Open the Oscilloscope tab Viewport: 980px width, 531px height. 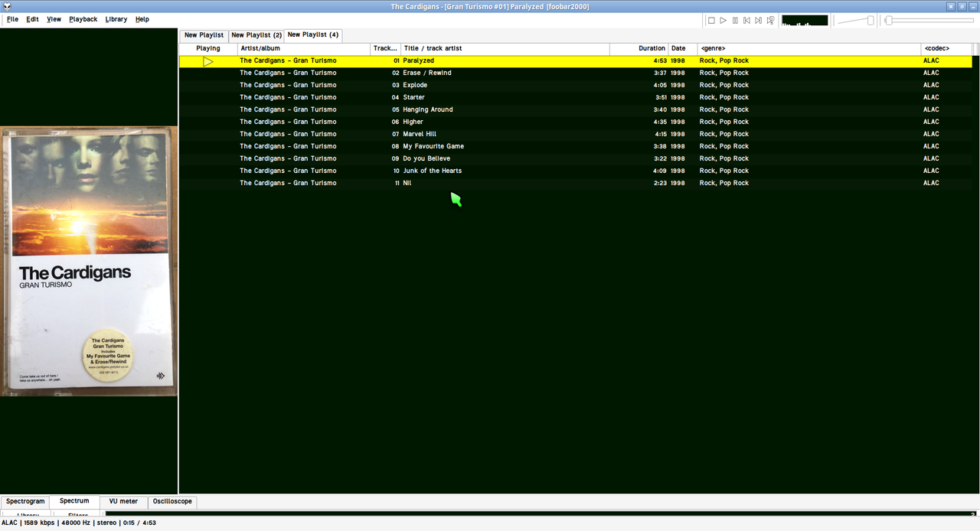(172, 502)
